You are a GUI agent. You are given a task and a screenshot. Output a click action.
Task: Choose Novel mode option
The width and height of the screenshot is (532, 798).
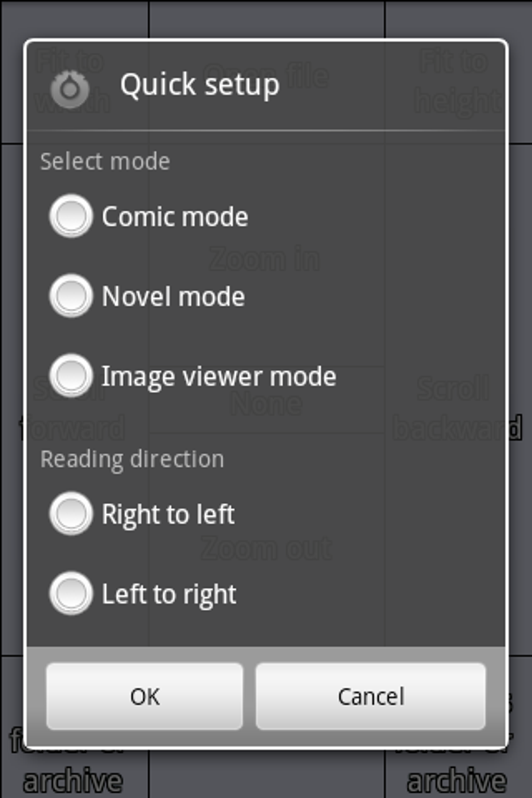71,296
